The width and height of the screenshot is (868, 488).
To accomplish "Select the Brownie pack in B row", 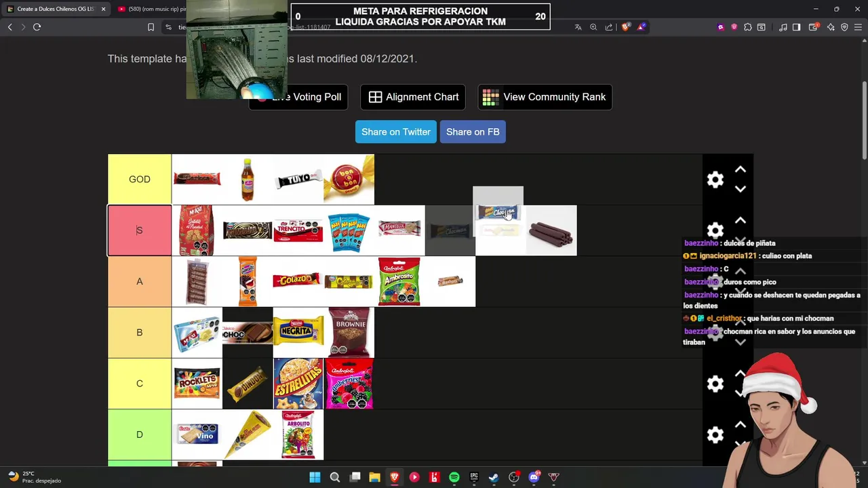I will coord(349,332).
